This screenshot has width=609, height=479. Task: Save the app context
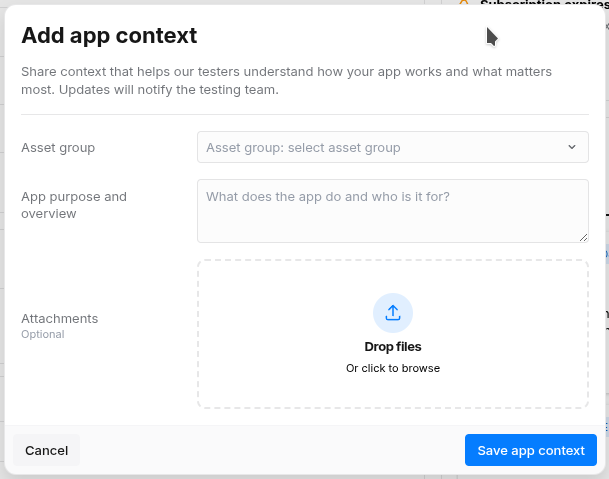pos(531,450)
